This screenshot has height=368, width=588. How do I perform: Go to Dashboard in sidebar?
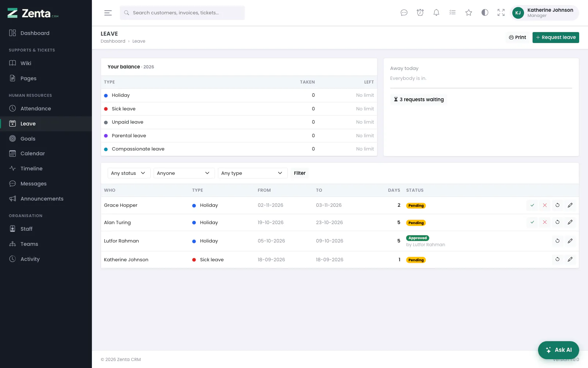(46, 33)
